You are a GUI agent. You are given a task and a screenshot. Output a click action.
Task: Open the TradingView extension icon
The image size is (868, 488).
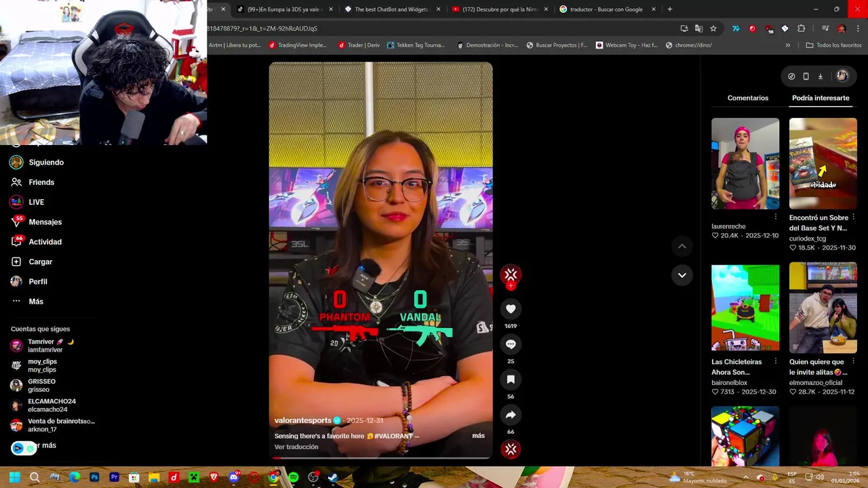pos(736,28)
